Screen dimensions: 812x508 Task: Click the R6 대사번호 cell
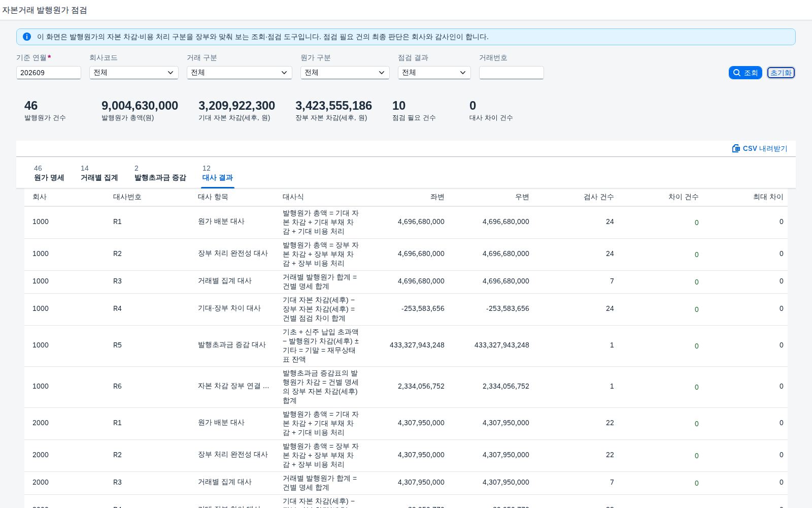(117, 386)
